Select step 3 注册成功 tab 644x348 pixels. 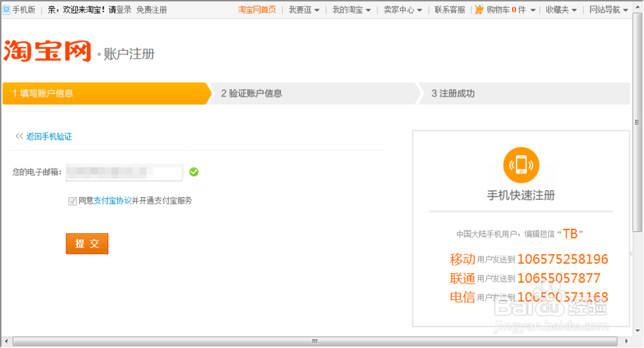[525, 93]
